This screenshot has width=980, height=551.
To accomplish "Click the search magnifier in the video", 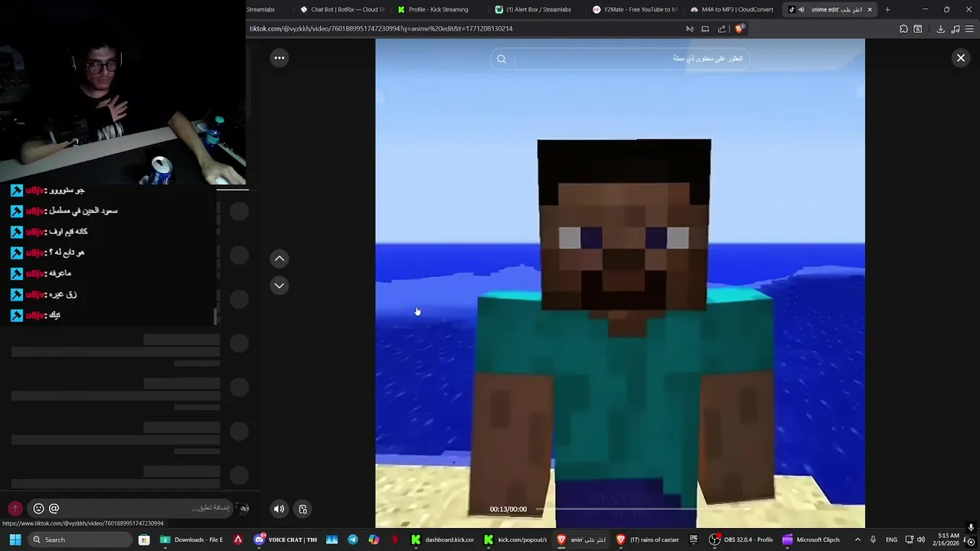I will (501, 59).
